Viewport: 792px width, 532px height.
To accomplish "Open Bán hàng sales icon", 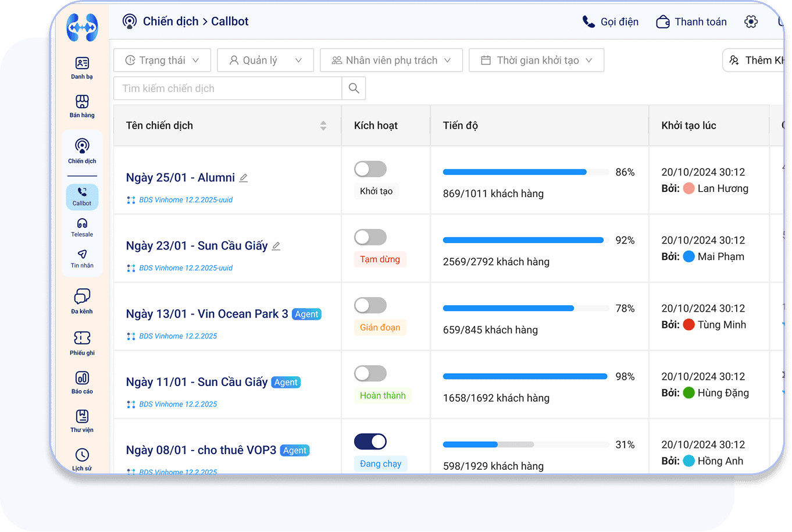I will [82, 106].
